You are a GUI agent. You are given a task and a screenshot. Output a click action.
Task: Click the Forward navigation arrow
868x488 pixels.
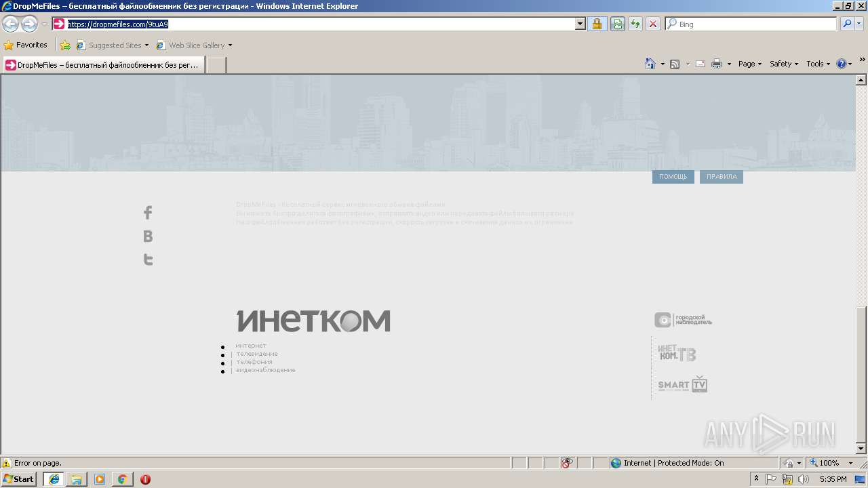coord(29,24)
